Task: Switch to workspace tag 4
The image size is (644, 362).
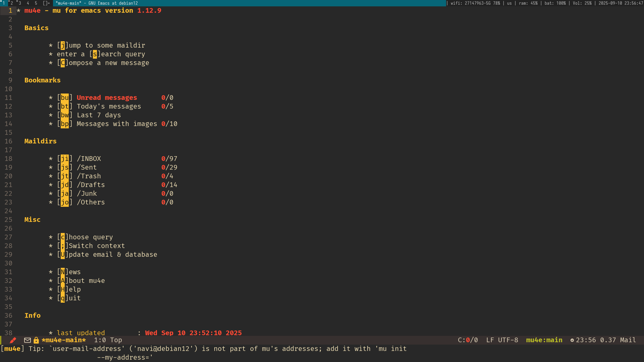Action: 28,3
